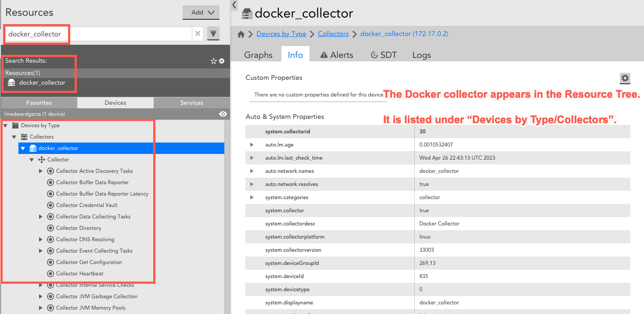Viewport: 644px width, 314px height.
Task: Click the Collector datasource group dots icon
Action: 42,160
